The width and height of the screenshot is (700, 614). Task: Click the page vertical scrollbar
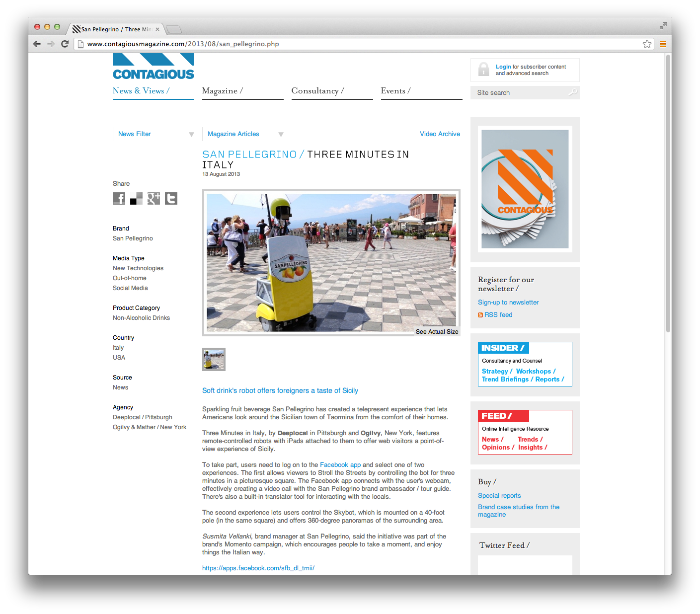(x=668, y=193)
